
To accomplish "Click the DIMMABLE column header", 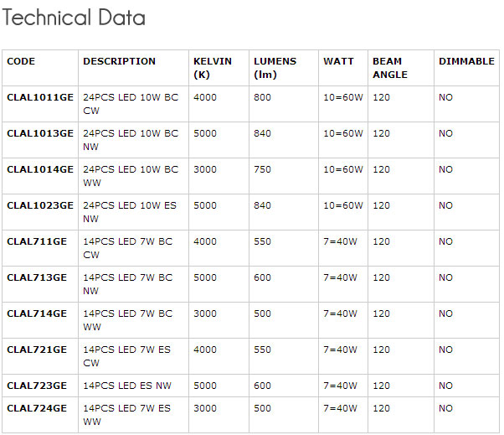I will coord(466,61).
